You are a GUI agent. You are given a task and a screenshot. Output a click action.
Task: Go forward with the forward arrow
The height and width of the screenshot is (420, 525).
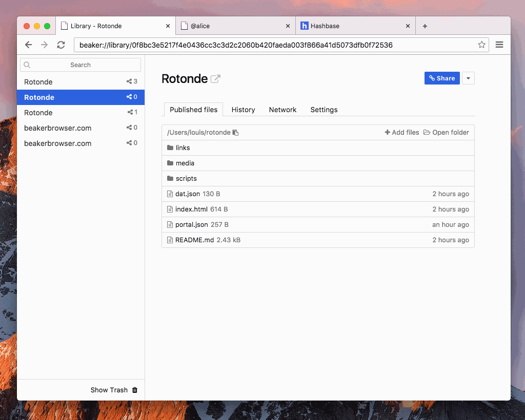(45, 45)
